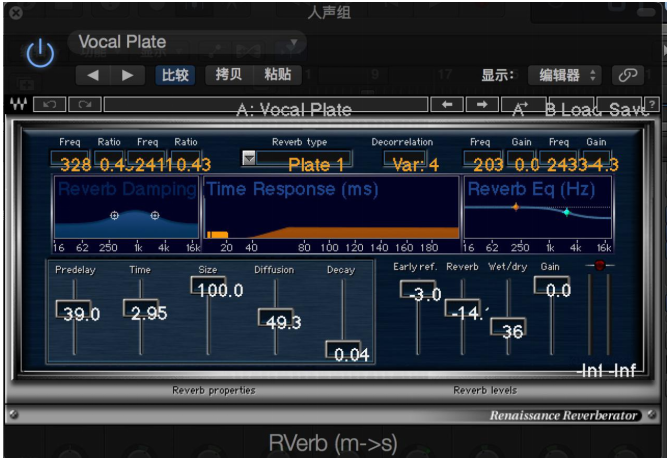This screenshot has width=670, height=460.
Task: Click the 粘贴 paste button
Action: 277,75
